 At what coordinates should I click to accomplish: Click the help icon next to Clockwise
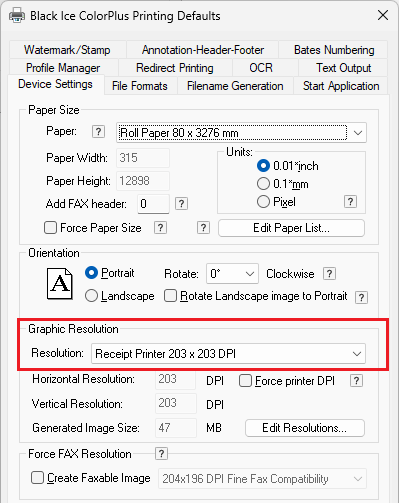(x=329, y=274)
